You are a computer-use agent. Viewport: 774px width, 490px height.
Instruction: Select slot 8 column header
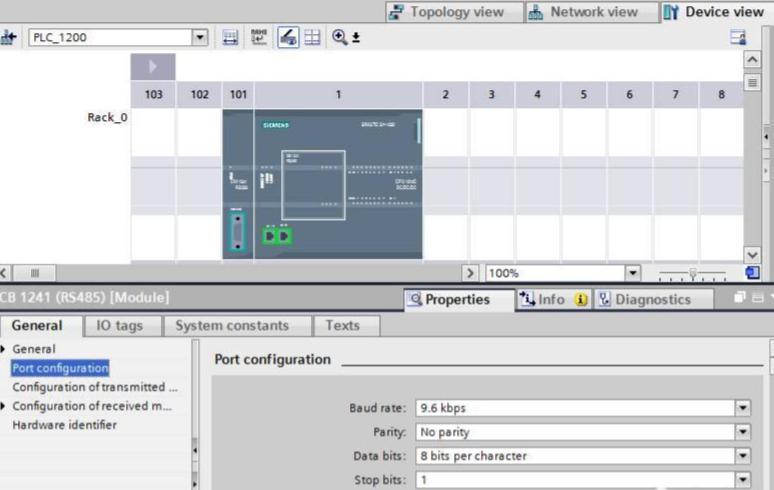(x=721, y=94)
